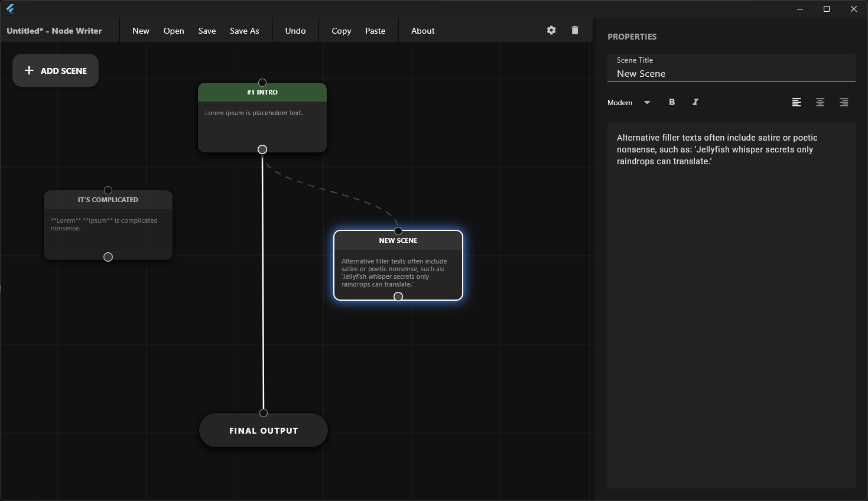Choose Save As in the toolbar
The height and width of the screenshot is (501, 868).
(244, 31)
